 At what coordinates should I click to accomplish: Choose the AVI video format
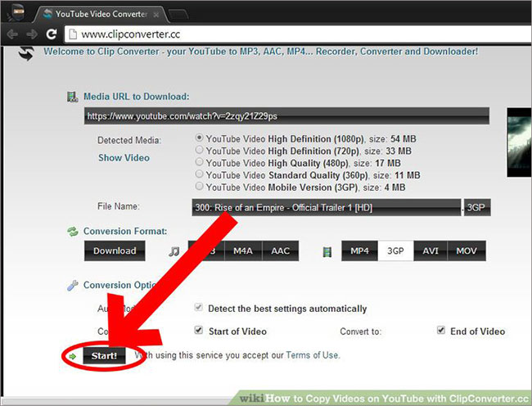[x=431, y=250]
